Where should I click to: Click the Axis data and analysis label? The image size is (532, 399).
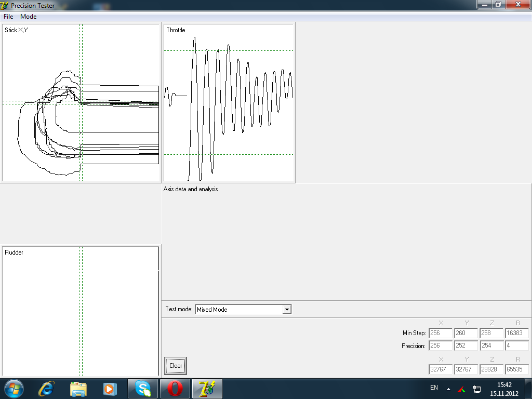191,189
